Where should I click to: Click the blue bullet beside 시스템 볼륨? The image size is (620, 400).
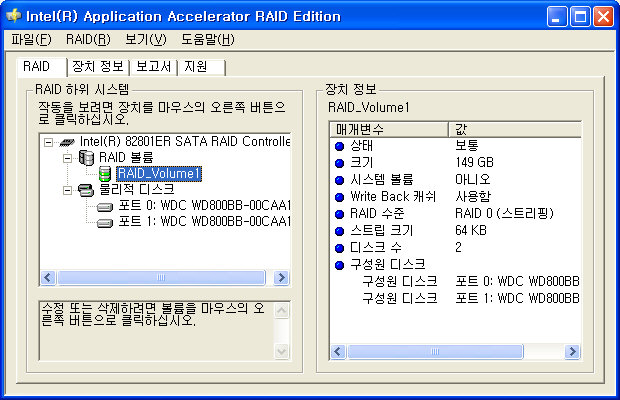(339, 180)
